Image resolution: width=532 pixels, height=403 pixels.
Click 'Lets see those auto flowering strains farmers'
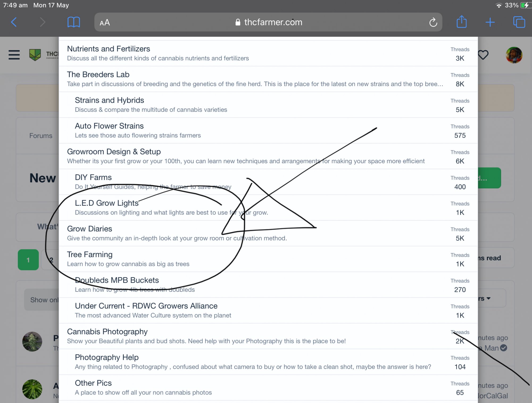138,135
